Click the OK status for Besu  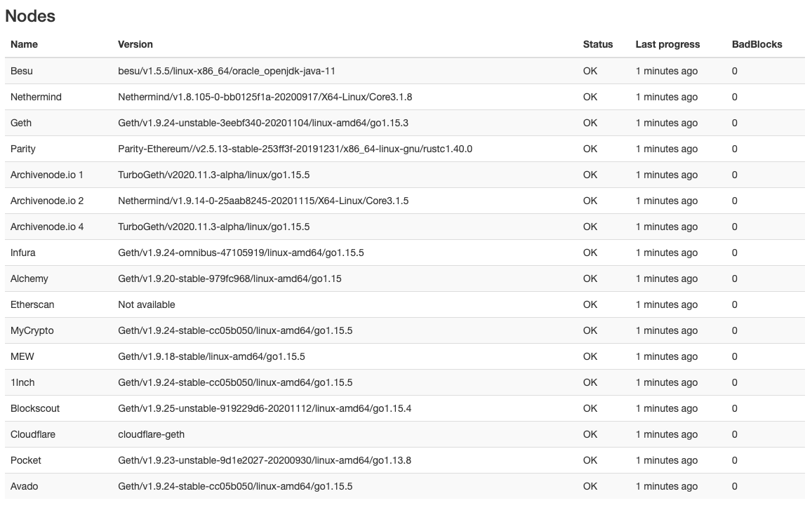point(590,71)
